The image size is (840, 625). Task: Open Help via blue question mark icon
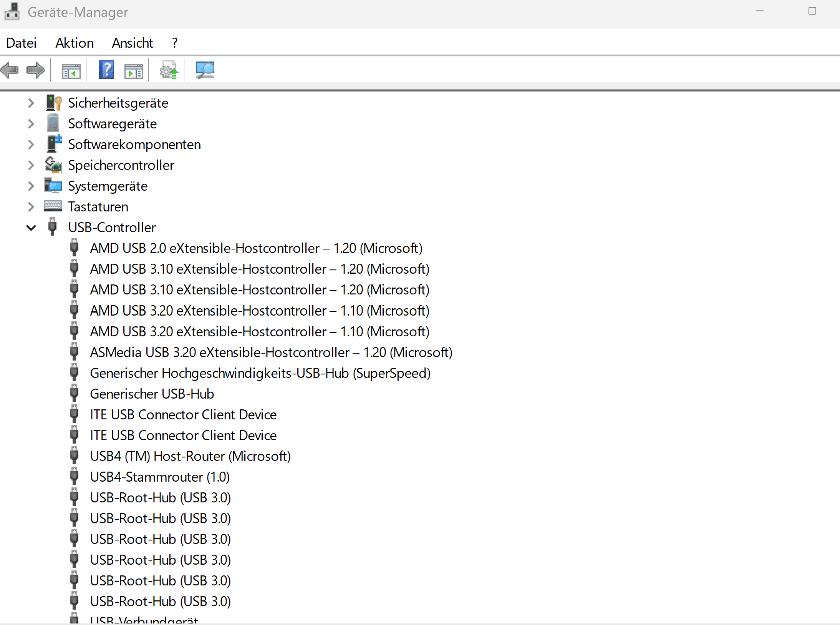(x=106, y=70)
